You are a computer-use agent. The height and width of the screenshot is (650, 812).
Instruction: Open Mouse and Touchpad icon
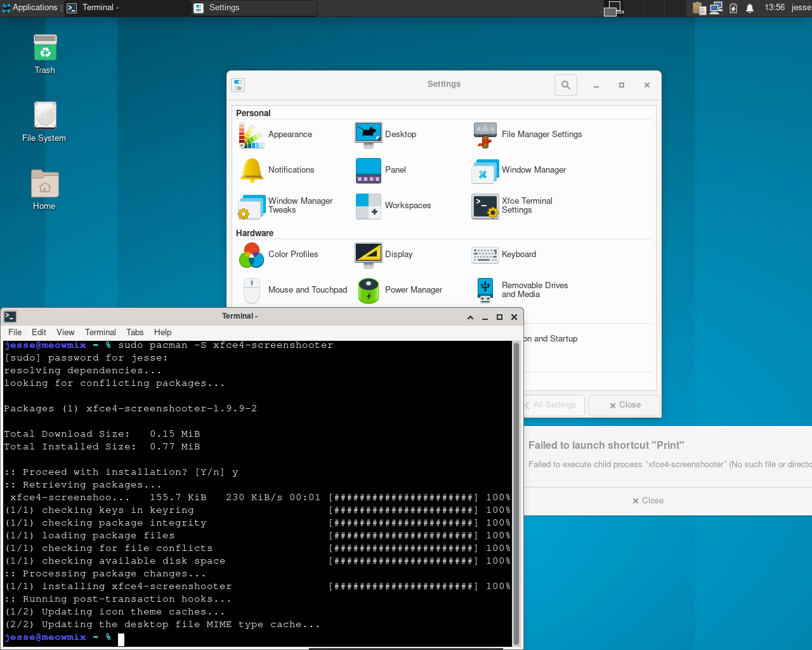point(251,290)
